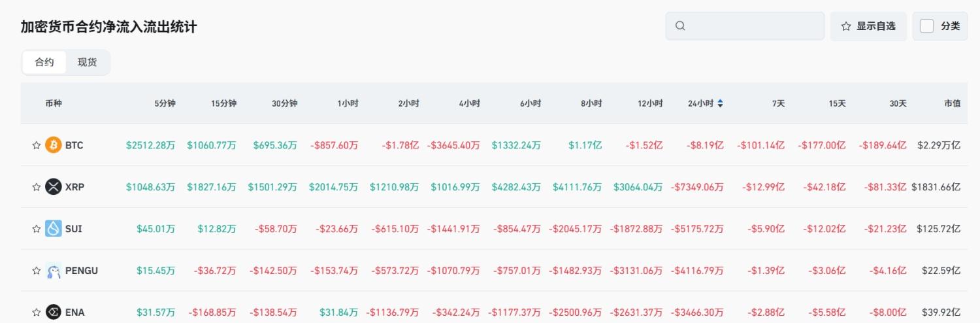Switch to the 现货 tab
The height and width of the screenshot is (323, 980).
(x=87, y=63)
